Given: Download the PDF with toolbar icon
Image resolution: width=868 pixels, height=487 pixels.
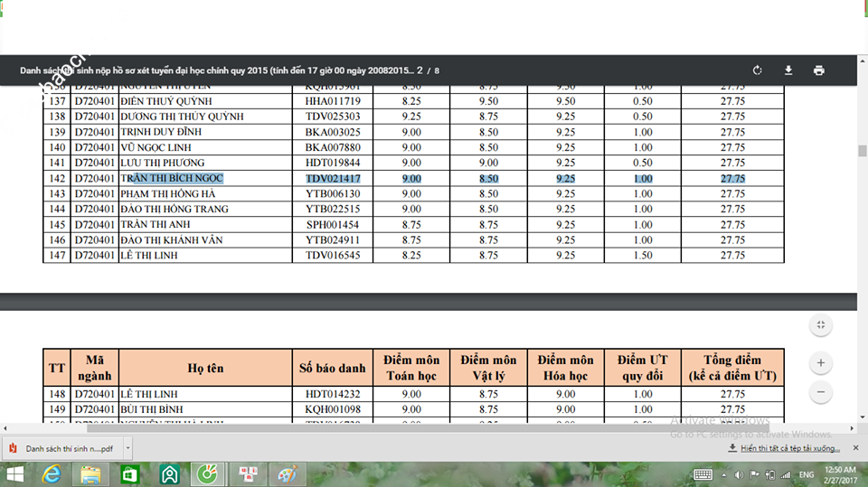Looking at the screenshot, I should coord(788,70).
